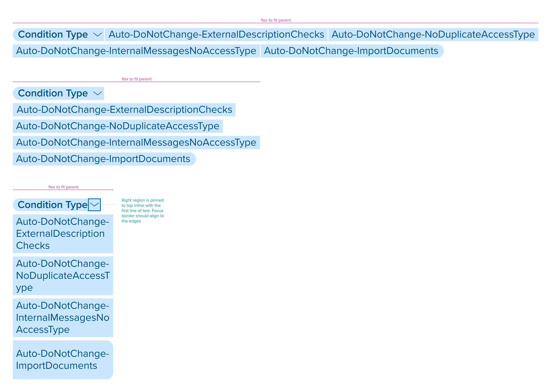Viewport: 554px width, 392px height.
Task: Click the Condition Type label in the widest layout
Action: (53, 35)
